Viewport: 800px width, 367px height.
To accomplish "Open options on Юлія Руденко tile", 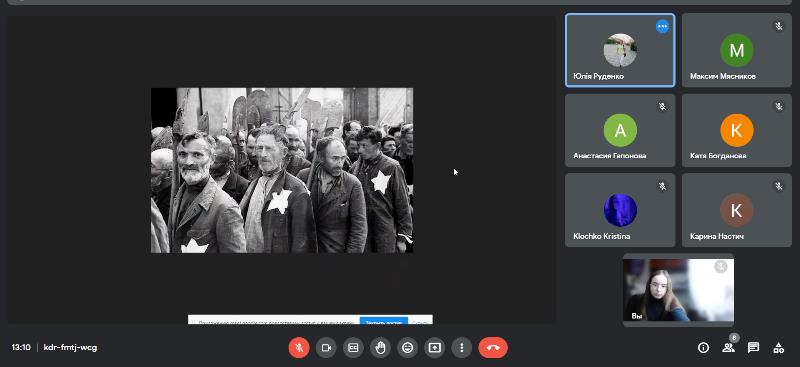I will [x=662, y=27].
